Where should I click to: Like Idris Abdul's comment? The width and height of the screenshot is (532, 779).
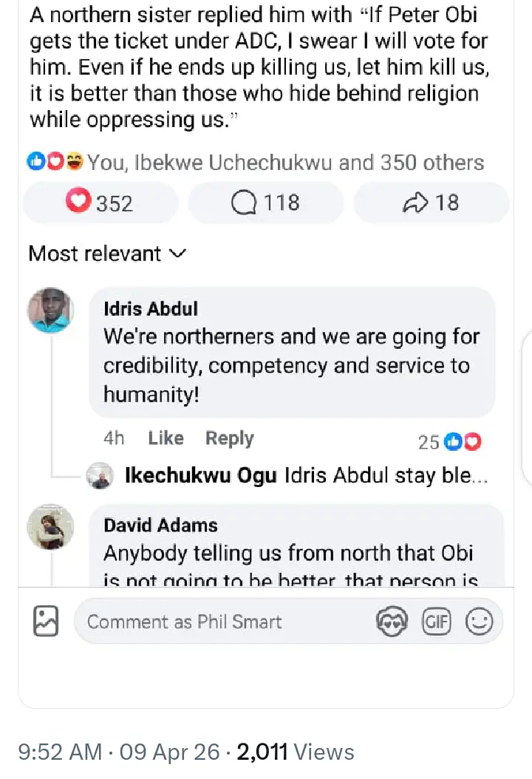166,438
